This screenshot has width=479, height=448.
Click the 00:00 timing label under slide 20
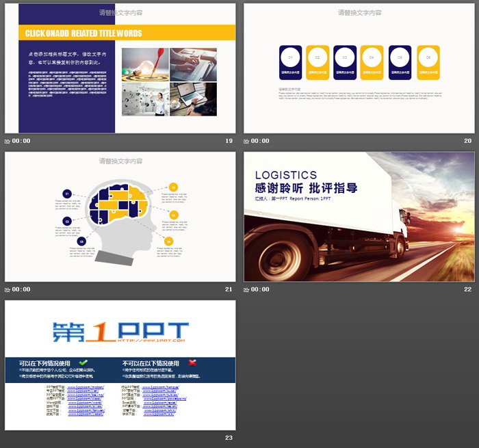coord(261,141)
